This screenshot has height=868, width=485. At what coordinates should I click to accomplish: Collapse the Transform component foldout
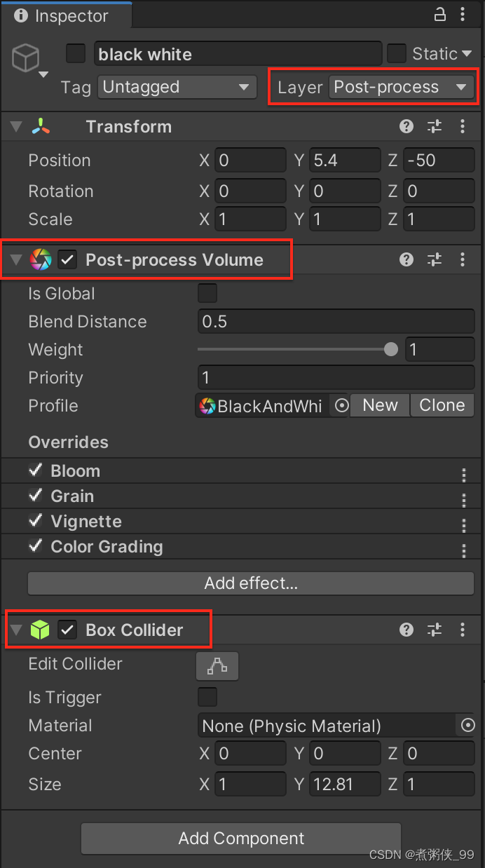pyautogui.click(x=15, y=126)
